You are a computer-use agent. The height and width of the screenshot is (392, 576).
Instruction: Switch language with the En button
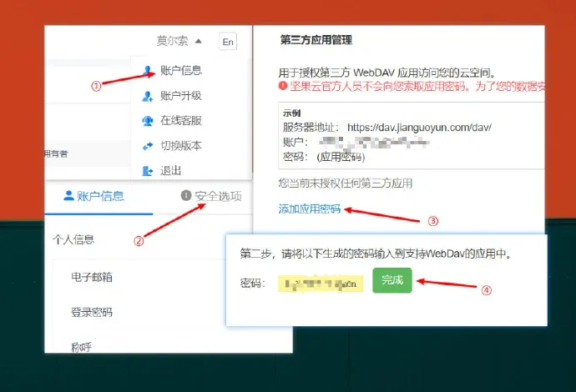click(227, 42)
